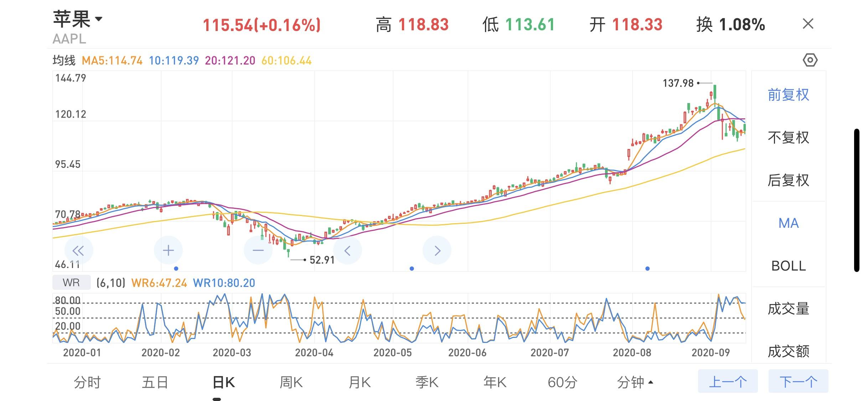Switch to the 分时 intraday tab
Screen dimensions: 868x401
[x=87, y=382]
